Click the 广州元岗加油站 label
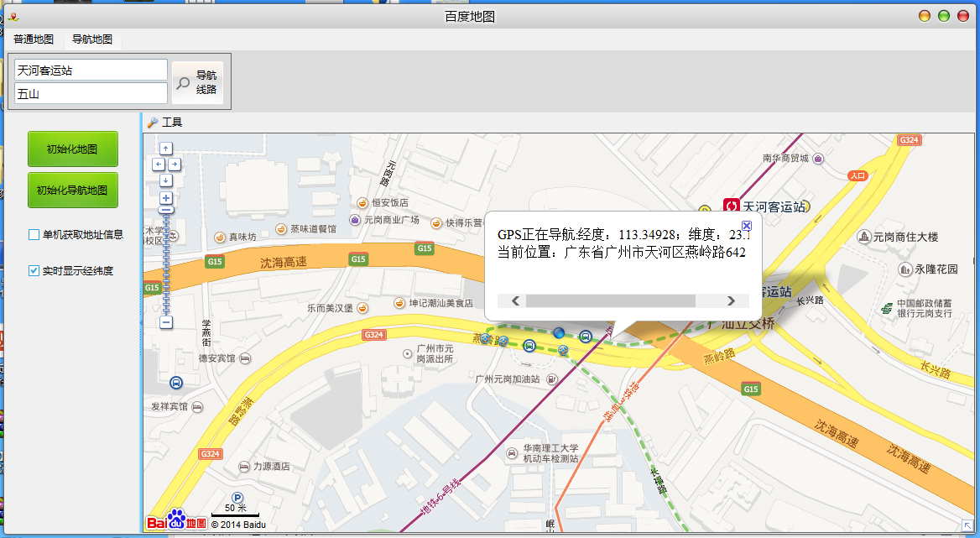Image resolution: width=980 pixels, height=538 pixels. tap(508, 379)
